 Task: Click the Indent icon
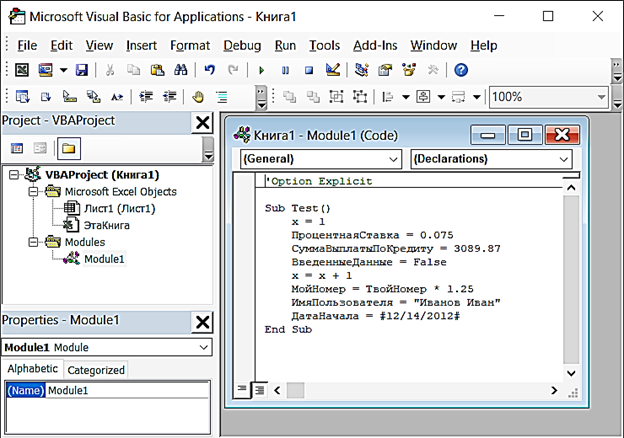pos(146,97)
